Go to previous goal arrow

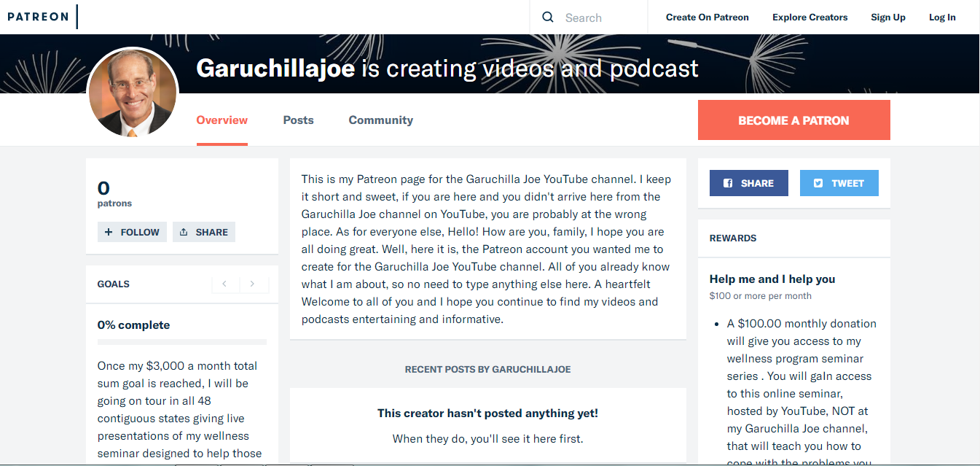tap(224, 284)
